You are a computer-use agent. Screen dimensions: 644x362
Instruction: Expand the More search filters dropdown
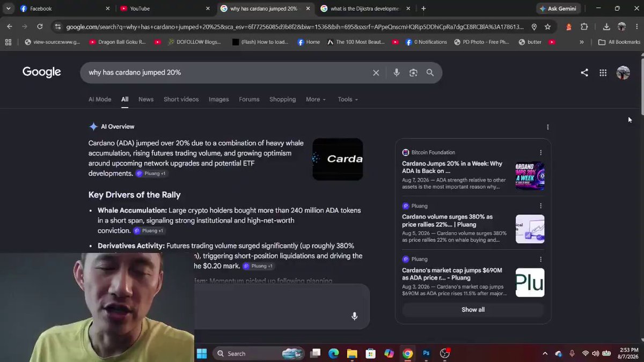click(316, 99)
